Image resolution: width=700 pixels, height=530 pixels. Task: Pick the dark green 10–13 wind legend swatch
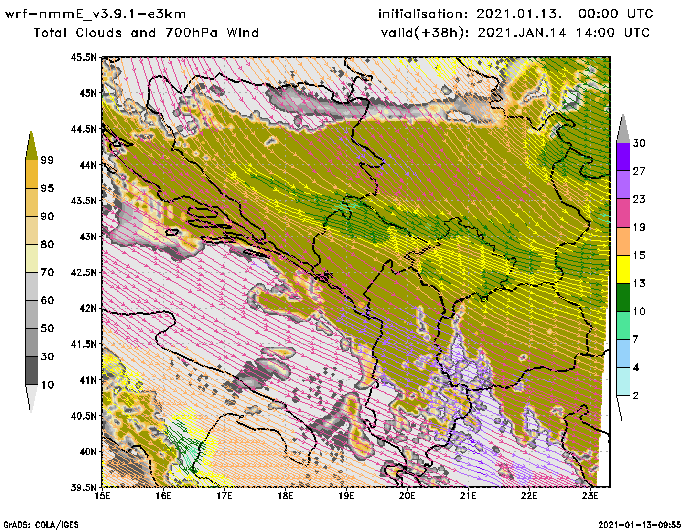pos(623,297)
